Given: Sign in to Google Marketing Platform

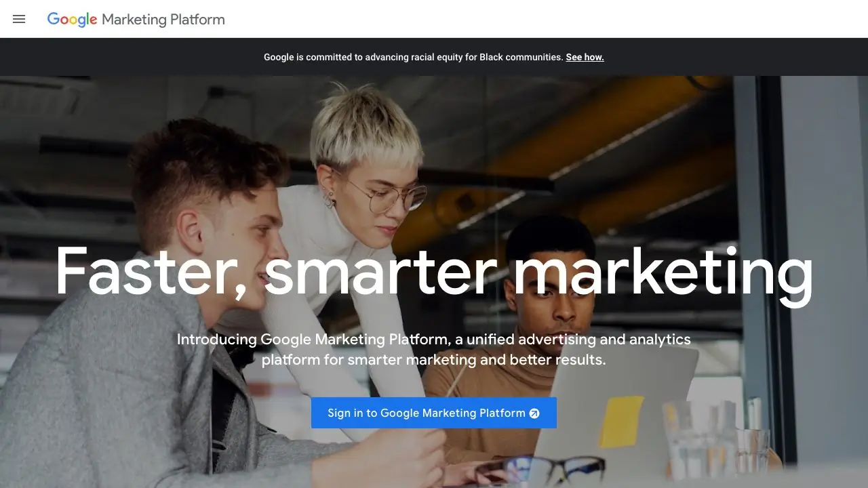Looking at the screenshot, I should (x=434, y=413).
